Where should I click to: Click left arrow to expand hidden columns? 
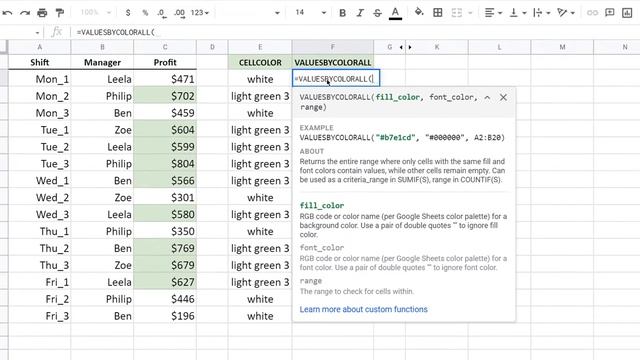click(401, 47)
